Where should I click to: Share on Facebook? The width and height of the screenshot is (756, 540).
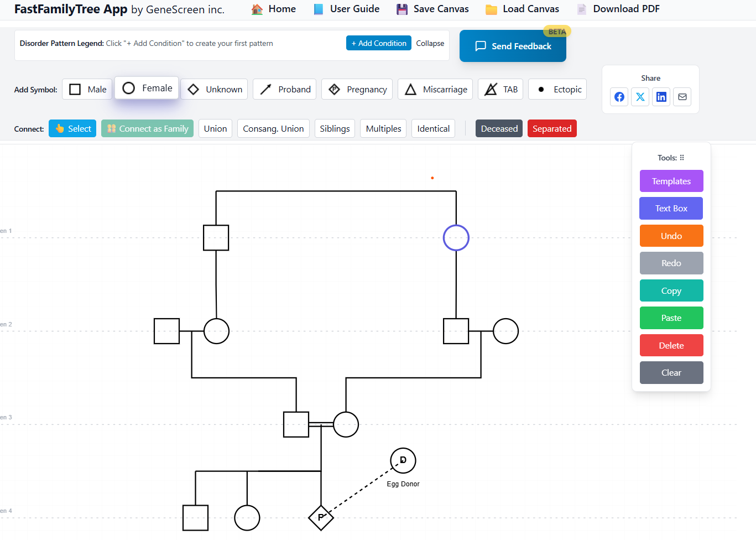619,97
